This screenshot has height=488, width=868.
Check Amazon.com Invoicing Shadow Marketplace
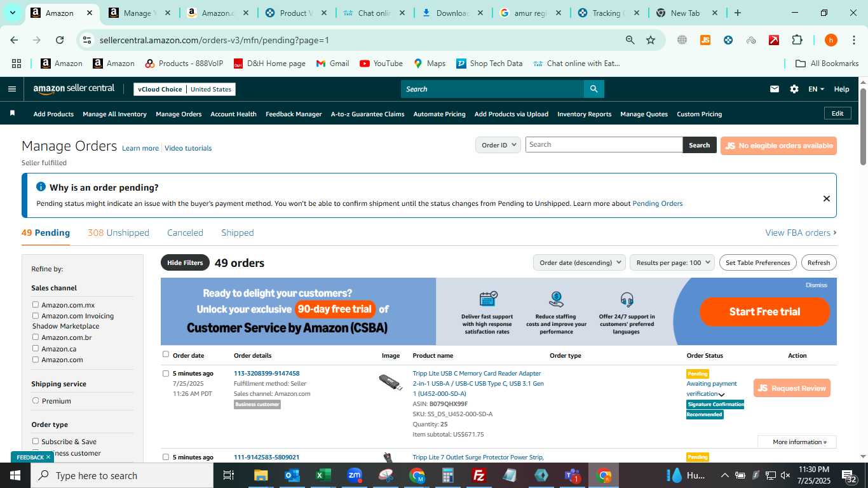pos(36,316)
